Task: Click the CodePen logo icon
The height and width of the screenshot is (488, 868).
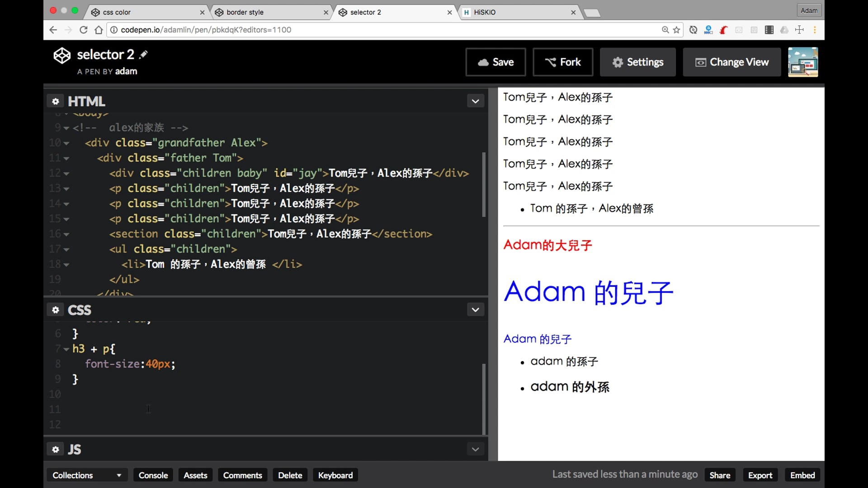Action: pyautogui.click(x=62, y=56)
